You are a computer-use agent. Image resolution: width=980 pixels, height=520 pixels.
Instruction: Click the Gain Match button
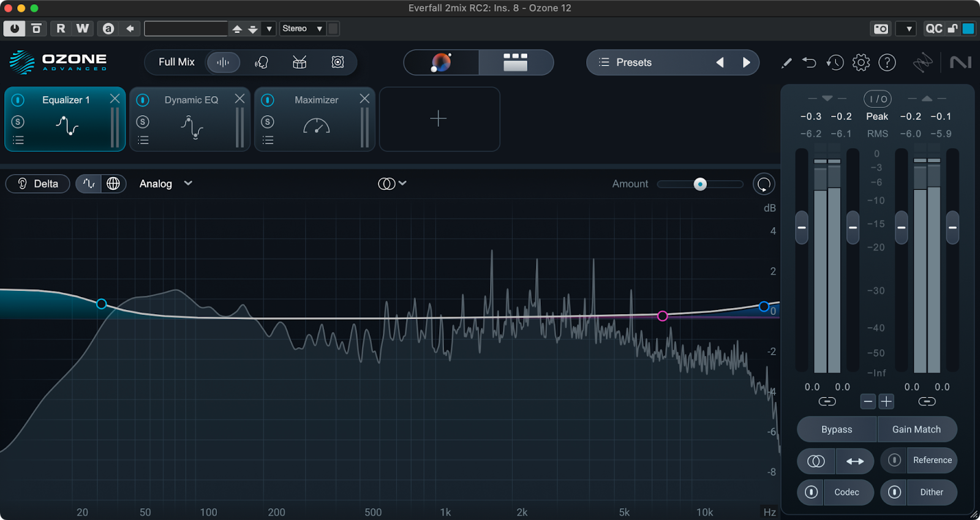[916, 429]
